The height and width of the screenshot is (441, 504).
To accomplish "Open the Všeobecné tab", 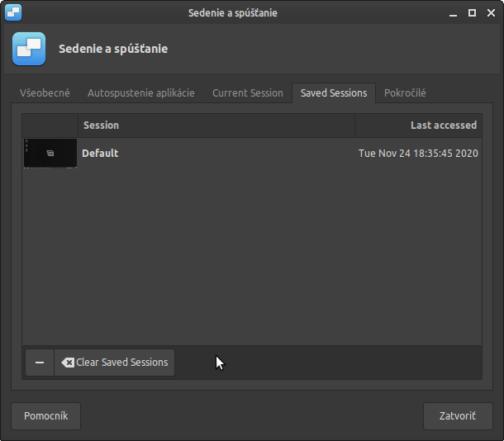I will [45, 93].
